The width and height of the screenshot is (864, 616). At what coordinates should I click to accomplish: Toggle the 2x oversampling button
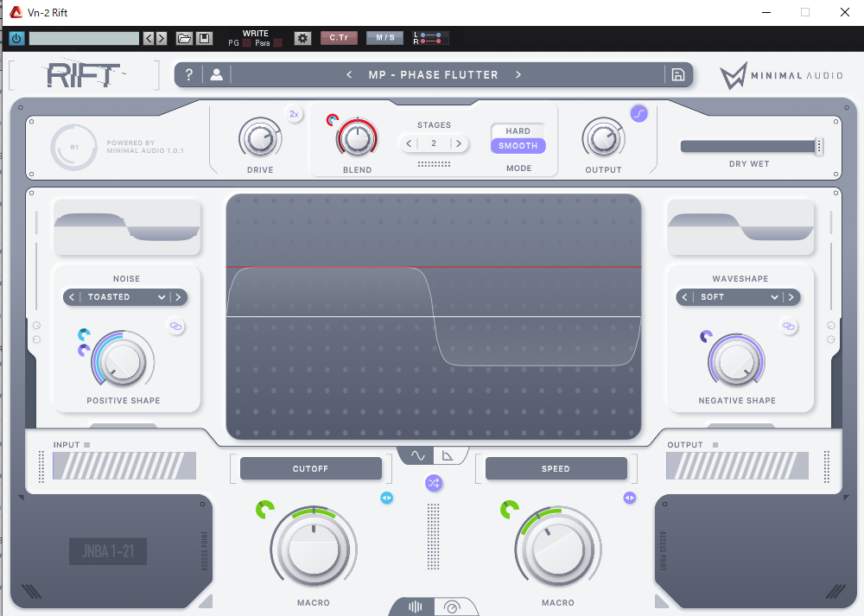pos(295,114)
